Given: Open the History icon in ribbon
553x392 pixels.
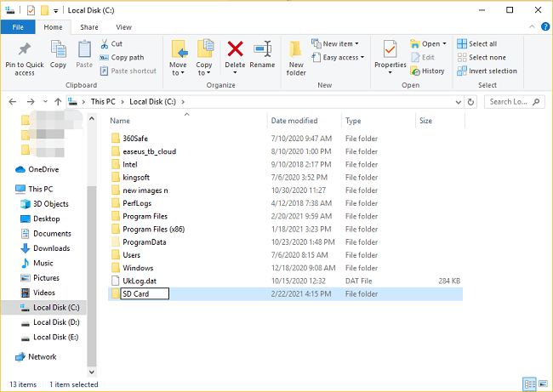Looking at the screenshot, I should pos(415,71).
